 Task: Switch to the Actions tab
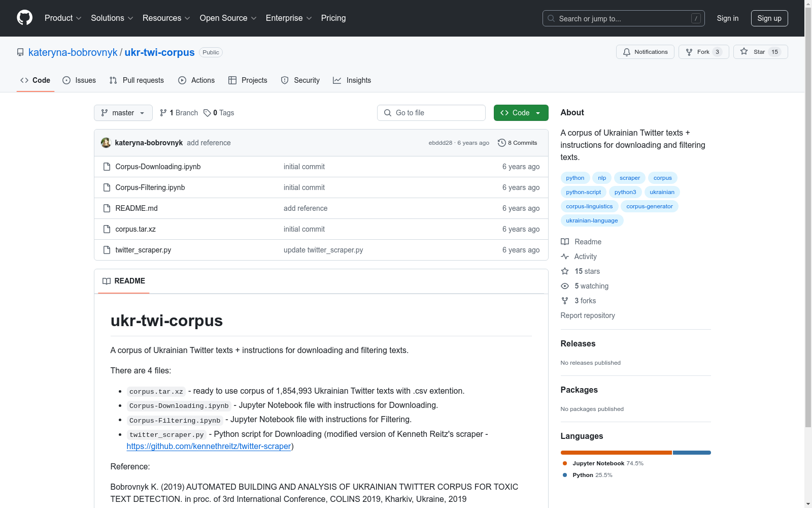(x=196, y=80)
